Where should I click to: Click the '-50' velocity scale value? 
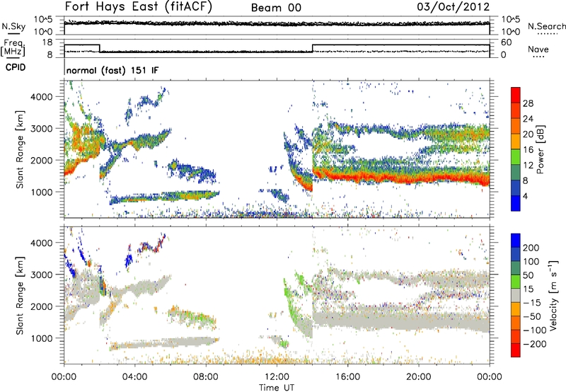click(532, 316)
